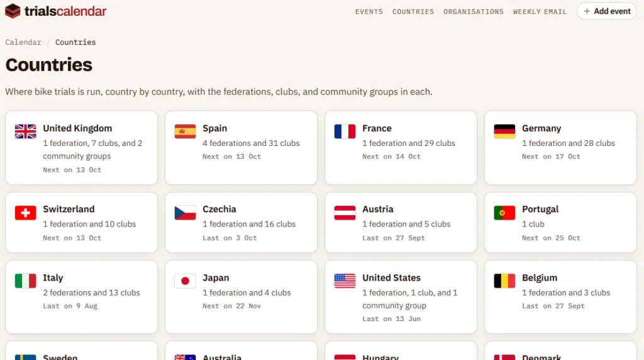Click '1 federation and 5 clubs' text
The width and height of the screenshot is (644, 360).
[x=406, y=224]
